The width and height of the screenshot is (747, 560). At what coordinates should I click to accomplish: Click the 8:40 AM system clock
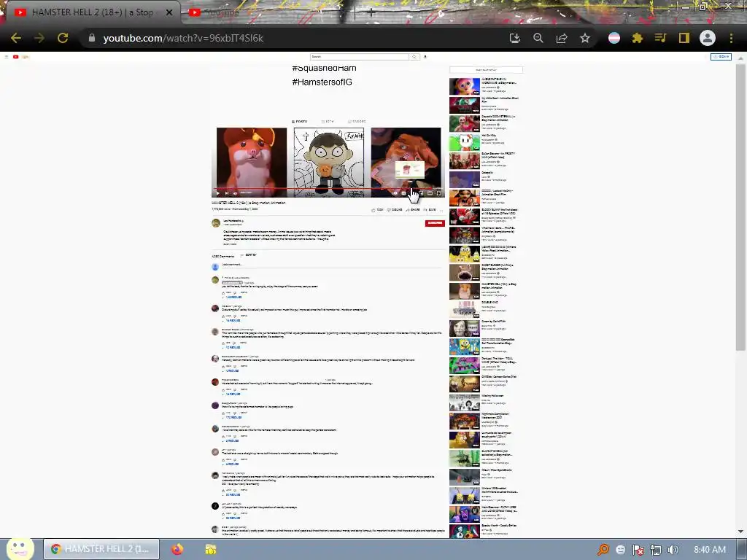click(710, 550)
